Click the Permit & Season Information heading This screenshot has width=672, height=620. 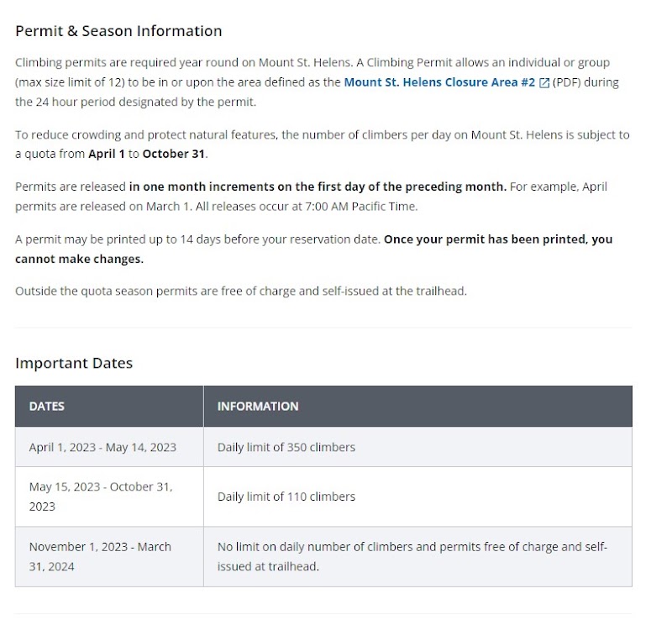[x=118, y=31]
